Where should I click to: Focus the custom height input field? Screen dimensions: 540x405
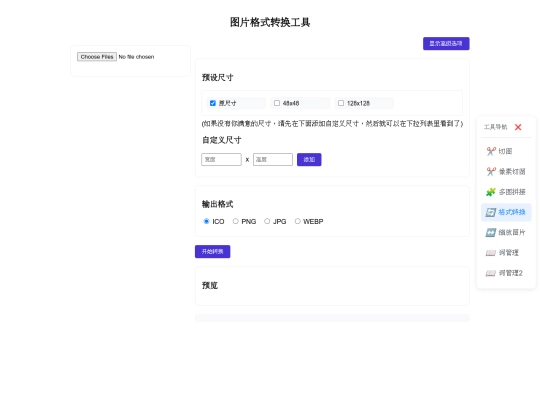coord(273,159)
